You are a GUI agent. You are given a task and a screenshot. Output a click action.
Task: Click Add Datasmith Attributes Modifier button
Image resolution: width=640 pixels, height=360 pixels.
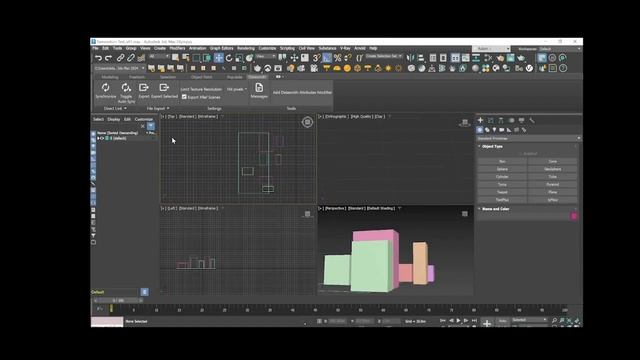(x=302, y=93)
